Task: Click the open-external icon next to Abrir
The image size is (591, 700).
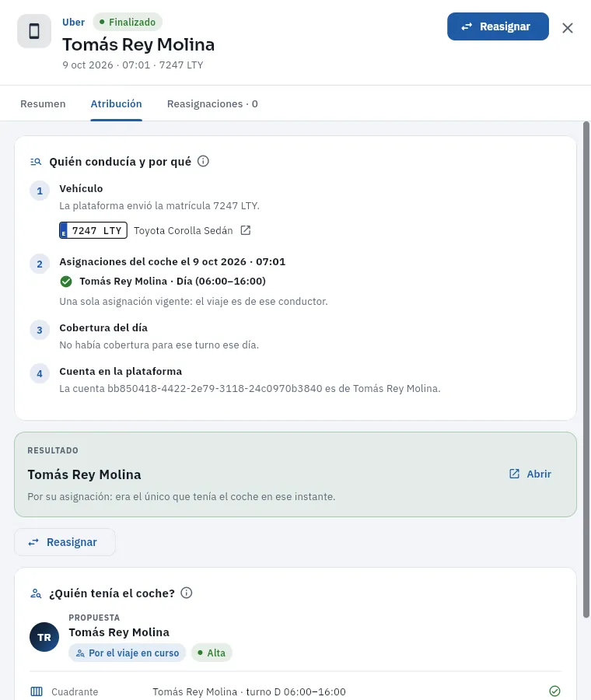Action: 514,474
